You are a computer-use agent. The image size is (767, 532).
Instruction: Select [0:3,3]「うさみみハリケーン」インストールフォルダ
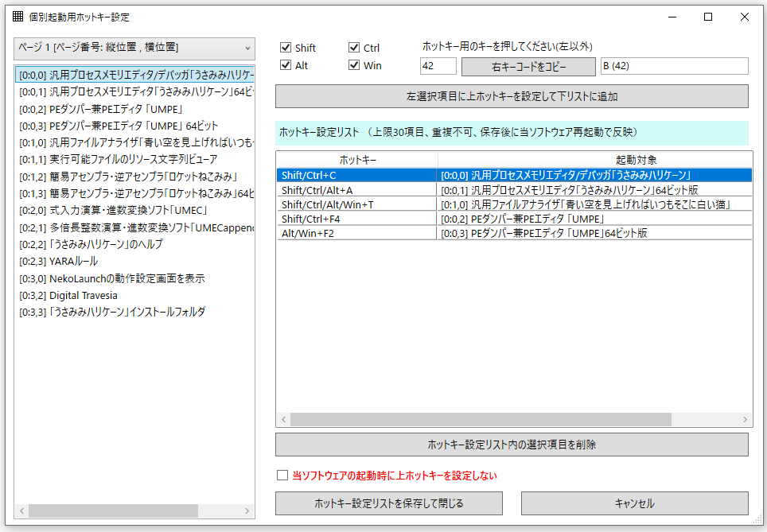134,312
